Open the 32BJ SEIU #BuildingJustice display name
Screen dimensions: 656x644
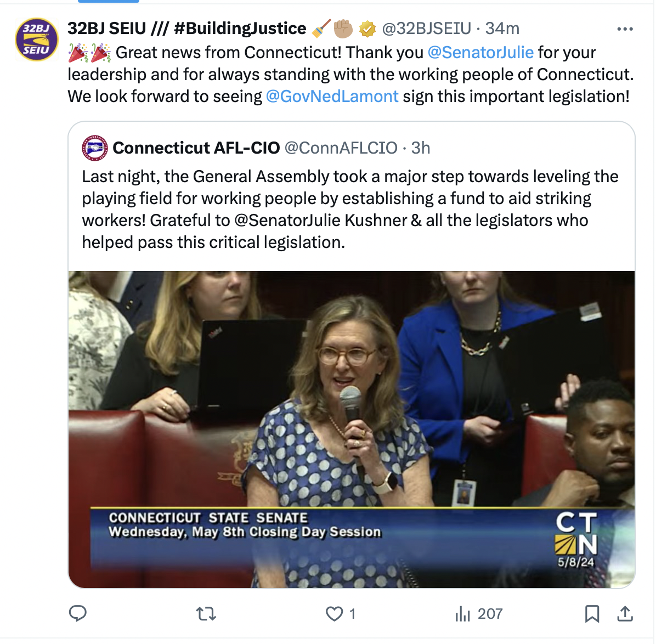[186, 29]
